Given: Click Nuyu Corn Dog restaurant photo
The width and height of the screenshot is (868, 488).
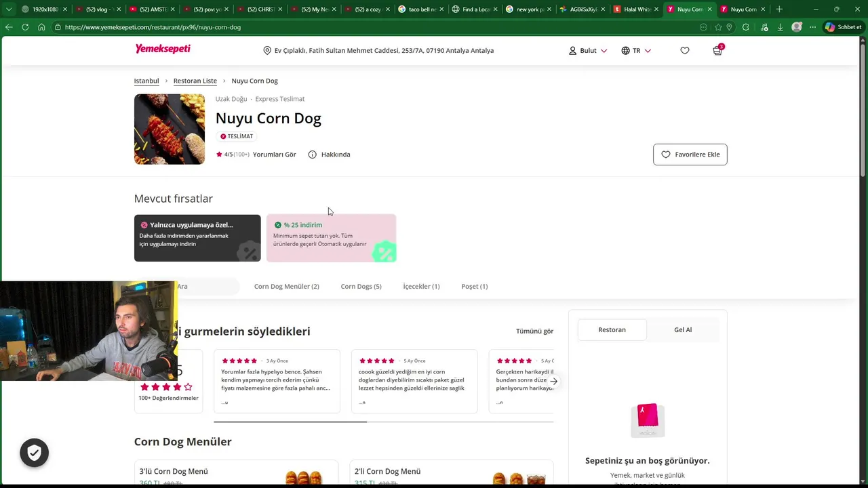Looking at the screenshot, I should click(x=170, y=129).
